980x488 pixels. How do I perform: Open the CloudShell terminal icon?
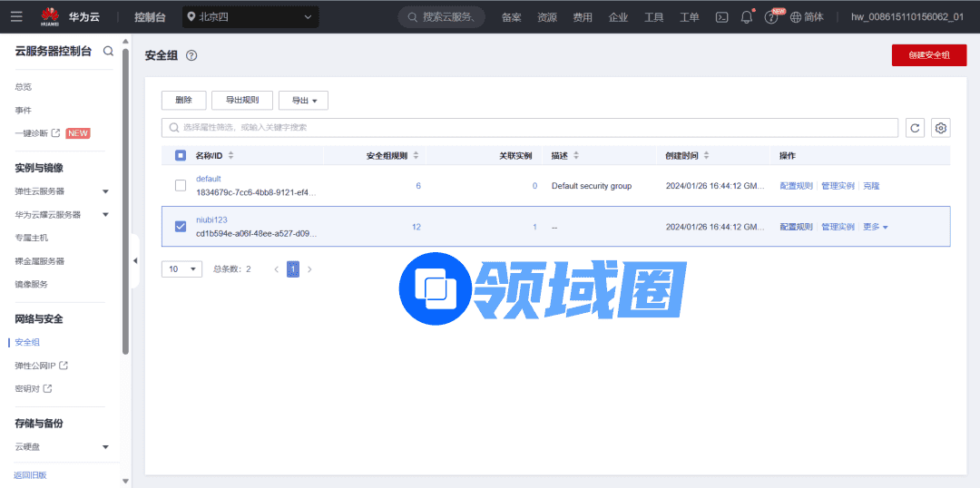(x=722, y=17)
